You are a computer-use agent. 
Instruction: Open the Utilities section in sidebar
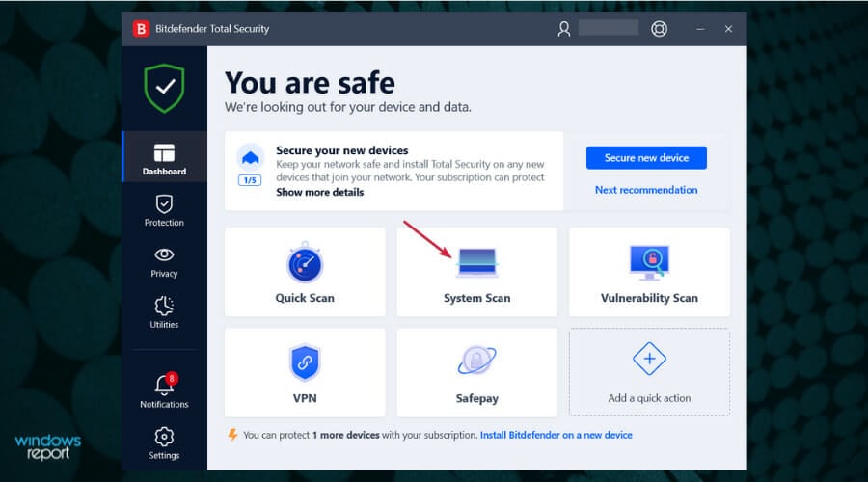pyautogui.click(x=164, y=312)
